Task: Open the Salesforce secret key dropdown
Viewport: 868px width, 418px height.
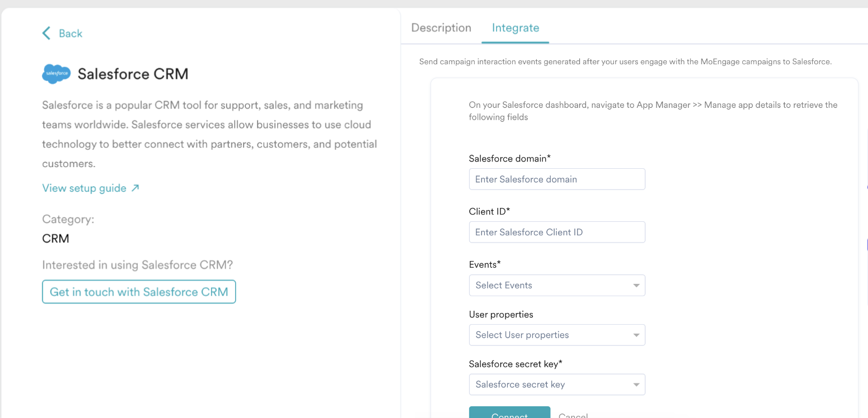Action: [557, 384]
